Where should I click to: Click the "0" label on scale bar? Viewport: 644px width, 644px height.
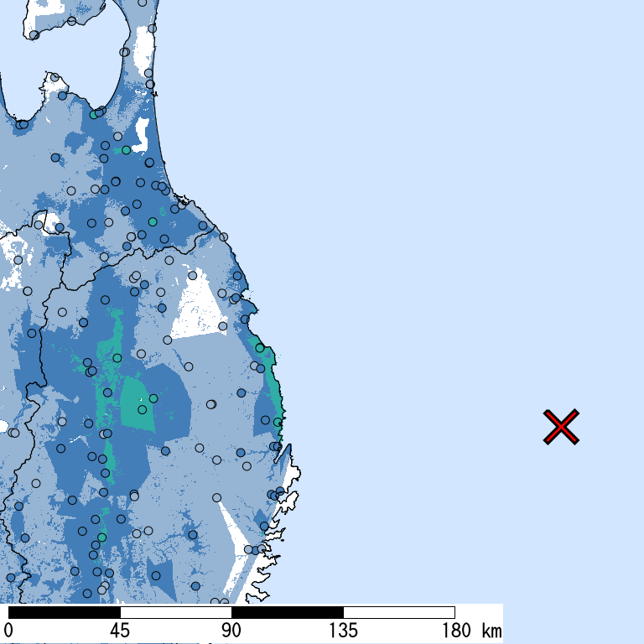pos(8,631)
